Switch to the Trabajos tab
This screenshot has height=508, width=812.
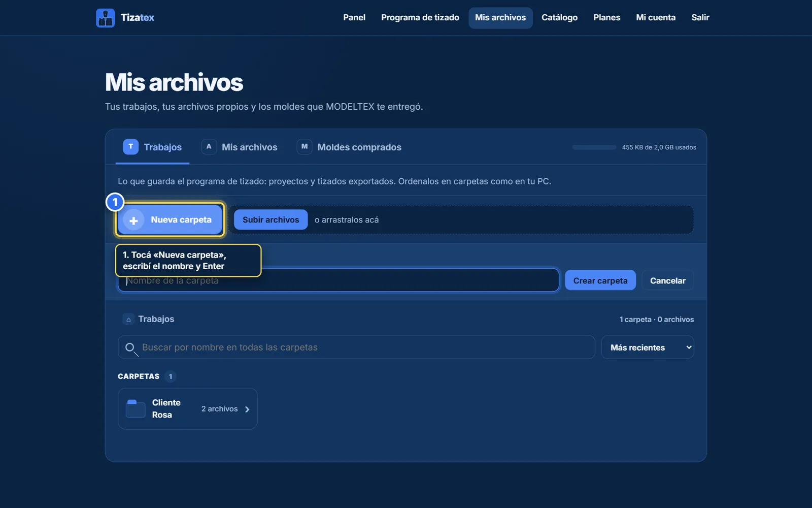(152, 147)
